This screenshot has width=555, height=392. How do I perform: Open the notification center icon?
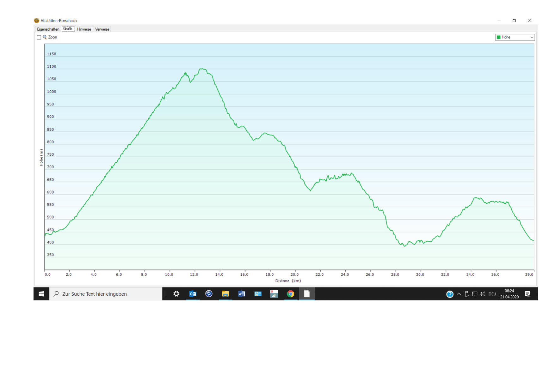pyautogui.click(x=527, y=294)
